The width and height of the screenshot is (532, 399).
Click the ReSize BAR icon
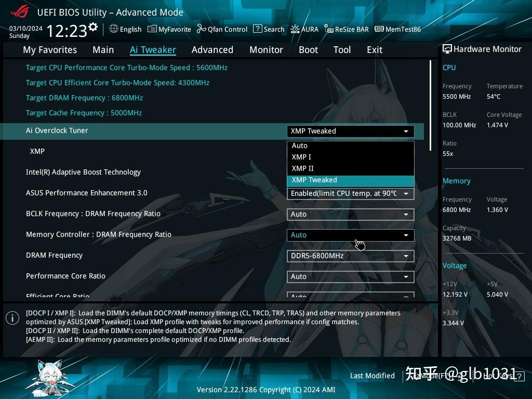(329, 29)
